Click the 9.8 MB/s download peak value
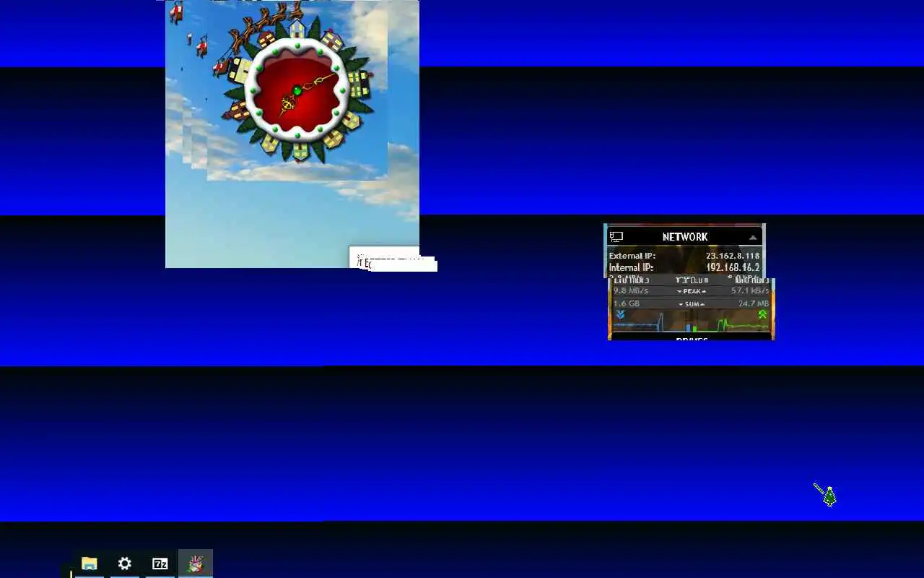 click(x=631, y=290)
